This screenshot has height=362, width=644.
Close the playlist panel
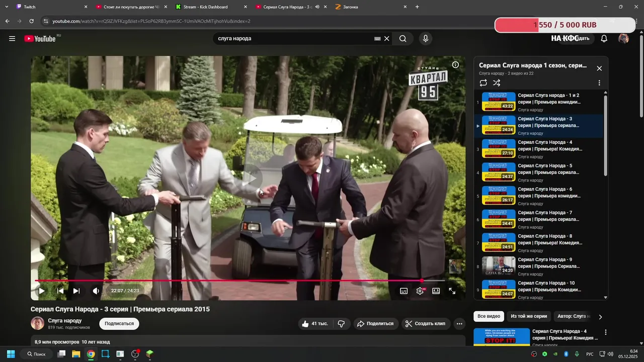599,68
